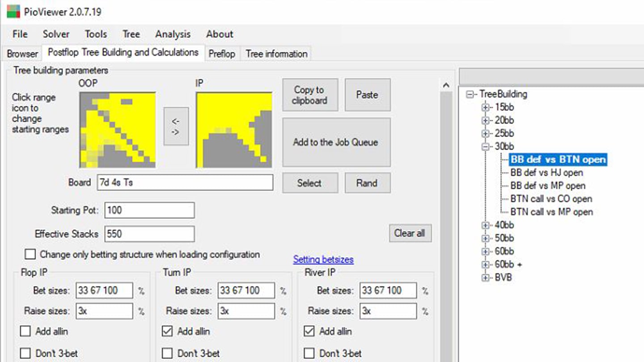Click Add to the Job Queue button
Image resolution: width=644 pixels, height=362 pixels.
click(336, 142)
